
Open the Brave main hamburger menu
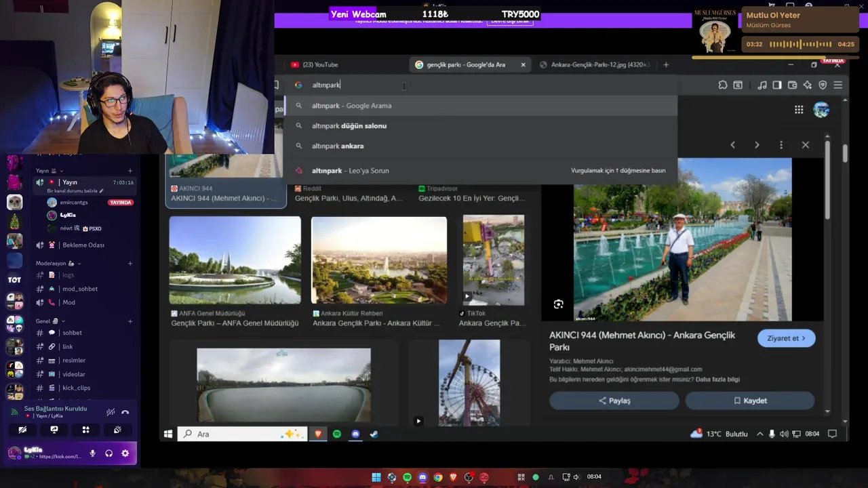838,85
